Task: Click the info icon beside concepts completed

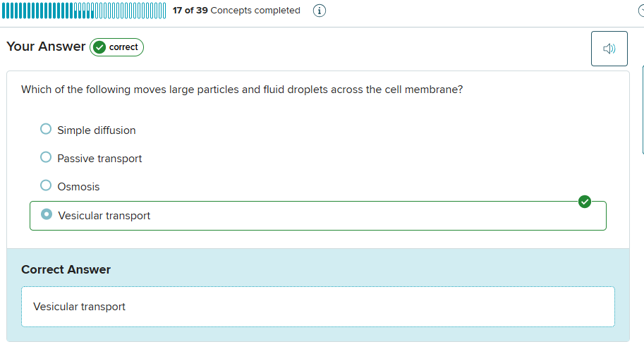Action: (x=319, y=11)
